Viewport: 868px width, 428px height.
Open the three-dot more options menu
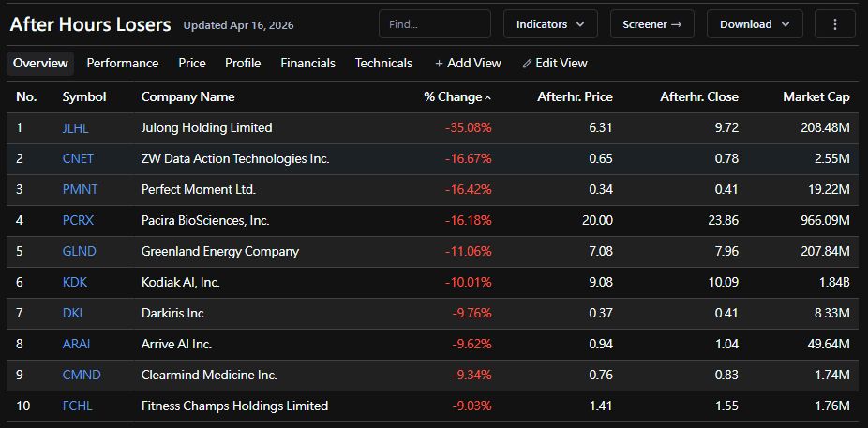pos(834,24)
